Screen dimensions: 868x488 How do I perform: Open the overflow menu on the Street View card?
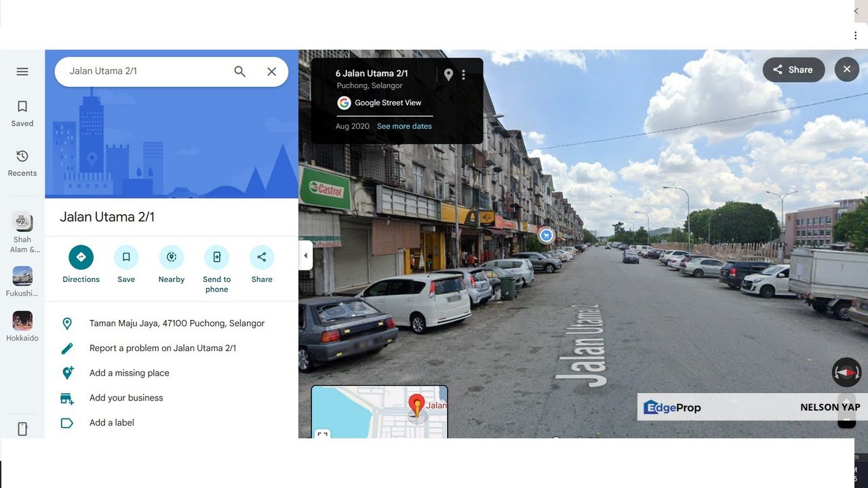point(464,75)
